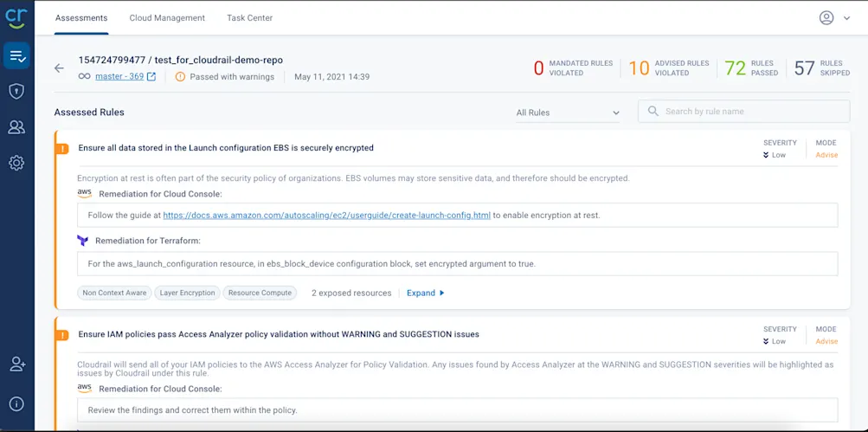Go back using the left arrow
Viewport: 868px width, 432px height.
pos(59,68)
